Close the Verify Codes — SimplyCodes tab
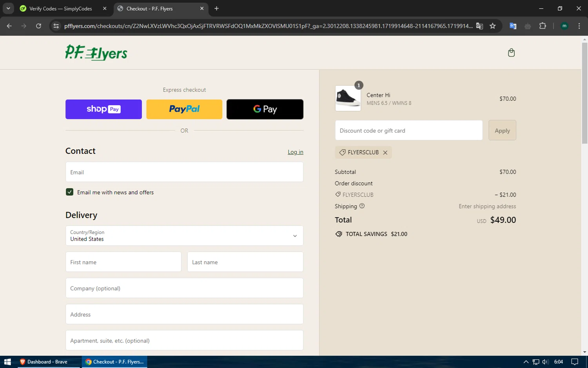Image resolution: width=588 pixels, height=368 pixels. pyautogui.click(x=105, y=8)
